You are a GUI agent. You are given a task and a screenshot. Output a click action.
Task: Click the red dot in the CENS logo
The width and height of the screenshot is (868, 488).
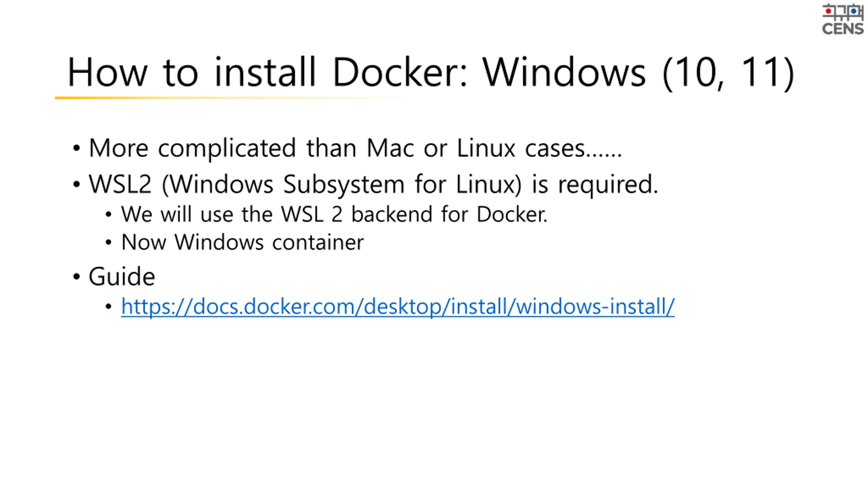828,11
